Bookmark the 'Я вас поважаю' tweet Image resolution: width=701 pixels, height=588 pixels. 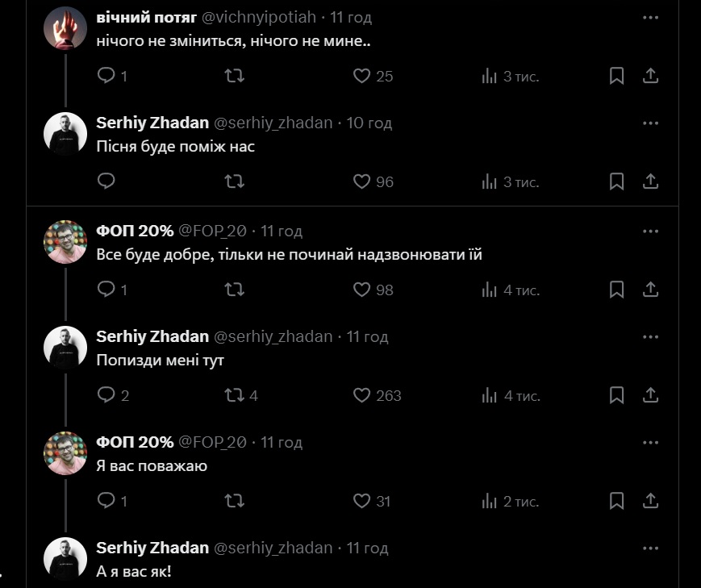(616, 501)
